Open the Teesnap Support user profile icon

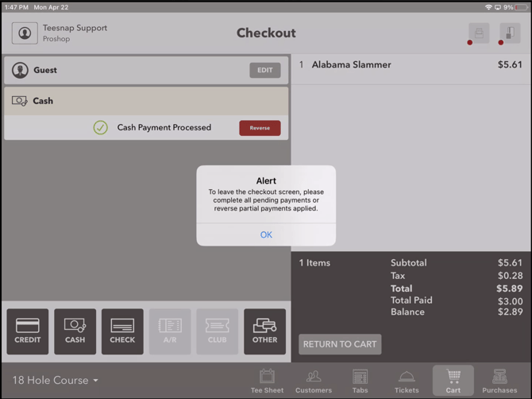(25, 33)
